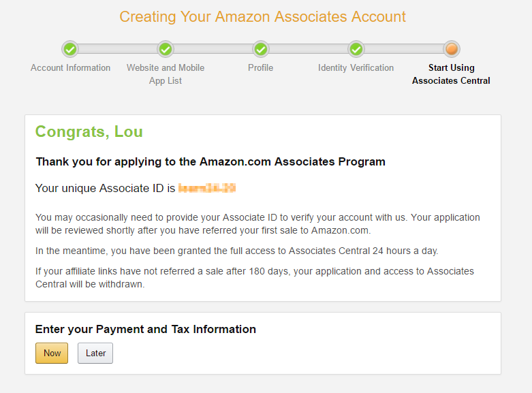The width and height of the screenshot is (532, 393).
Task: Click the green Congrats, Lou heading
Action: coord(89,131)
